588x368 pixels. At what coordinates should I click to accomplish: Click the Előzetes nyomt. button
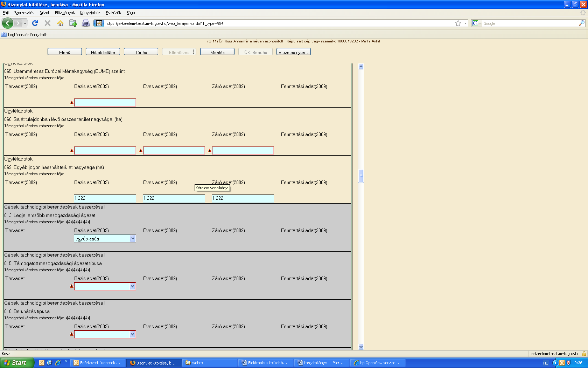(294, 52)
